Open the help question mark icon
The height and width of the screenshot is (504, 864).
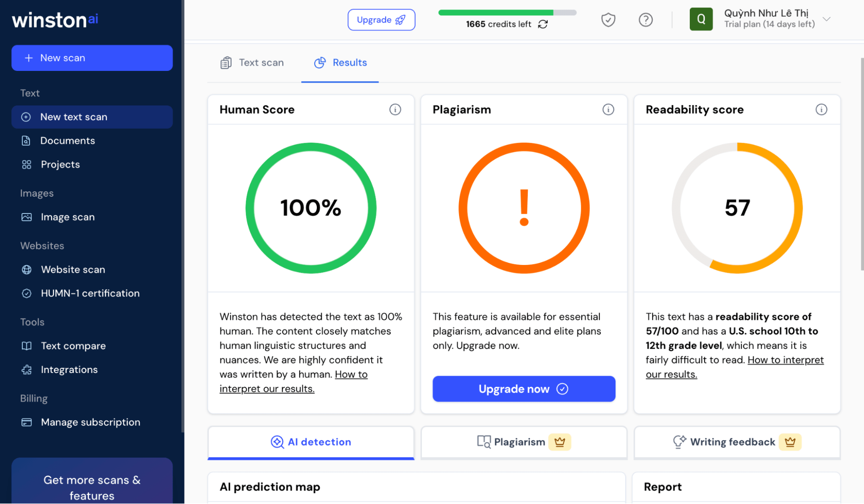coord(646,19)
